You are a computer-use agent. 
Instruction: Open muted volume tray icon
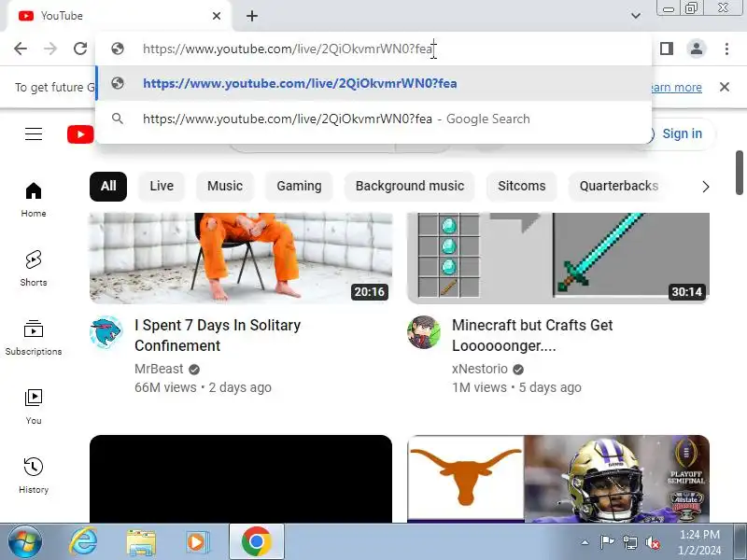[x=653, y=542]
